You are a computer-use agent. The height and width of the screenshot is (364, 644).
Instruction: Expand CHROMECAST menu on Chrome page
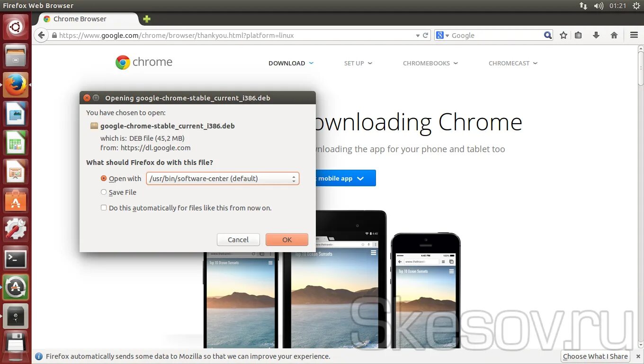513,63
